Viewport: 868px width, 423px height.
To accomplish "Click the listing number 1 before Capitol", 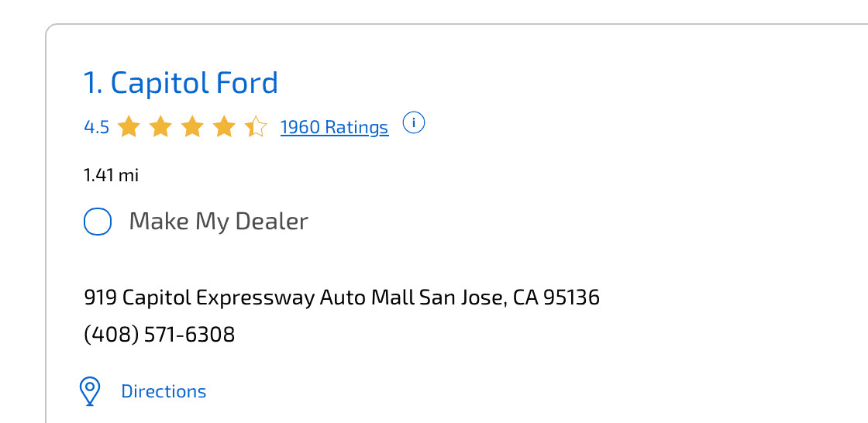I will tap(91, 83).
